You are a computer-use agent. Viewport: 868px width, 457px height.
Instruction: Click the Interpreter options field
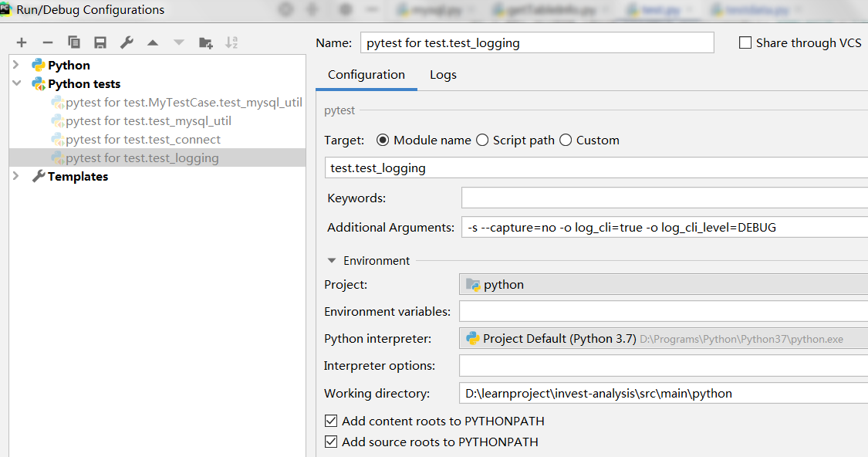664,366
